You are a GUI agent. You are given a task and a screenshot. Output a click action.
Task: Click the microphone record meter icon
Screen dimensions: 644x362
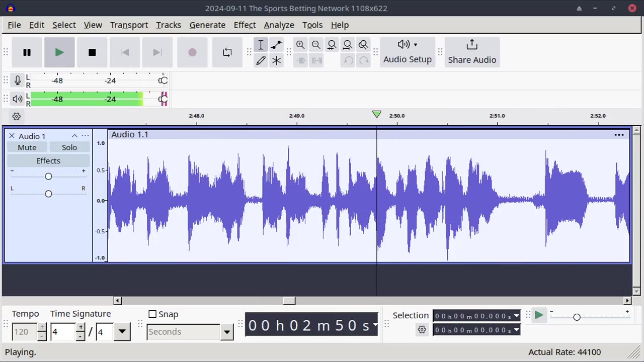(18, 80)
